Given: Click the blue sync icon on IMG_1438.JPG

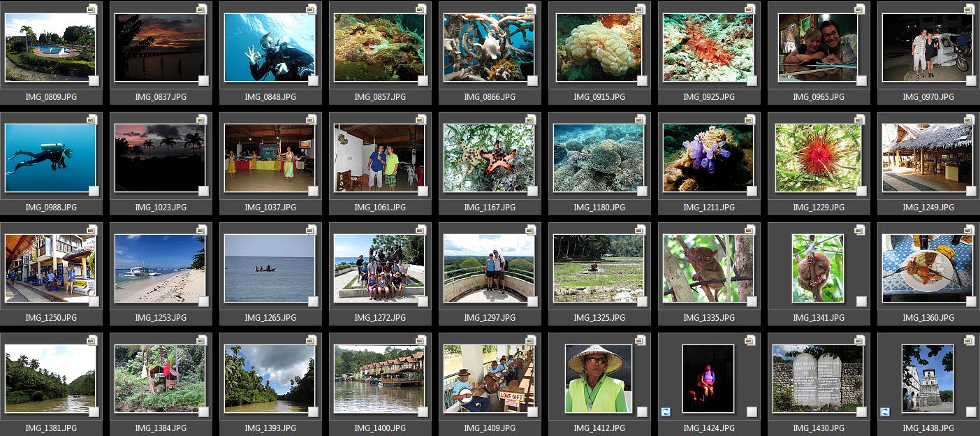Looking at the screenshot, I should coord(885,412).
